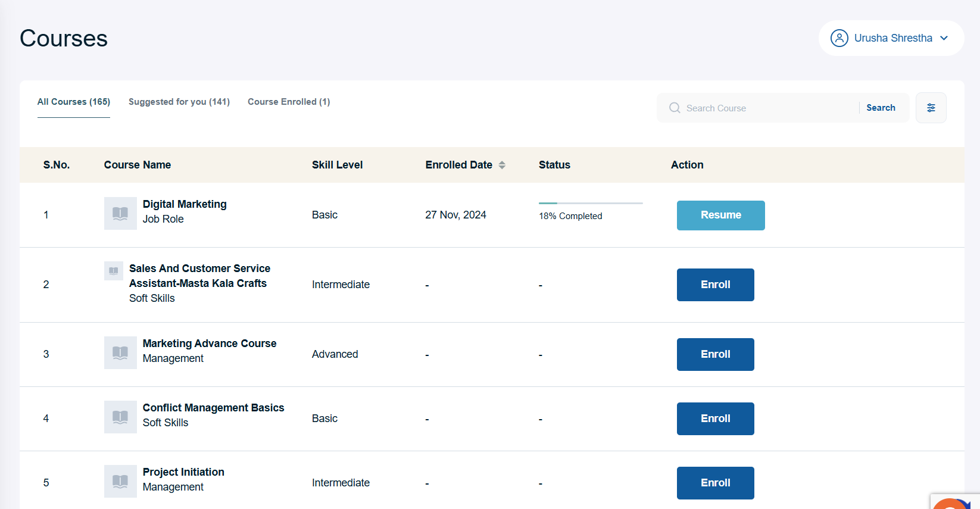Click Marketing Advance Course book icon
This screenshot has width=980, height=509.
[x=120, y=353]
